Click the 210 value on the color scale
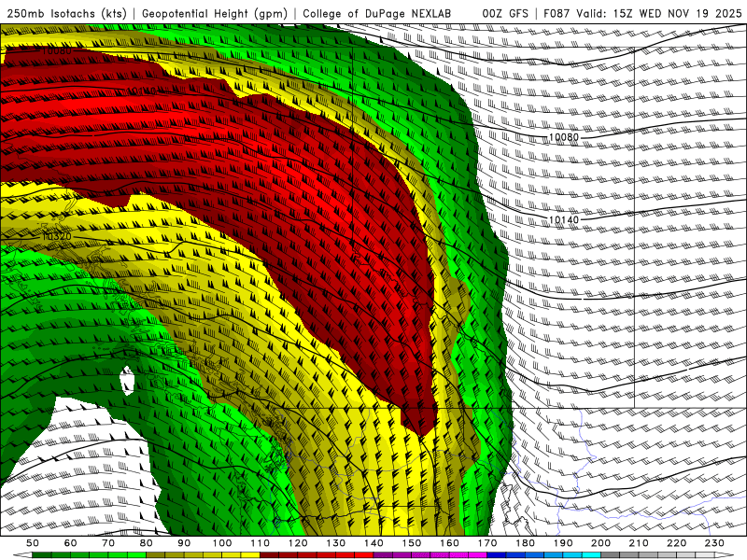 639,543
